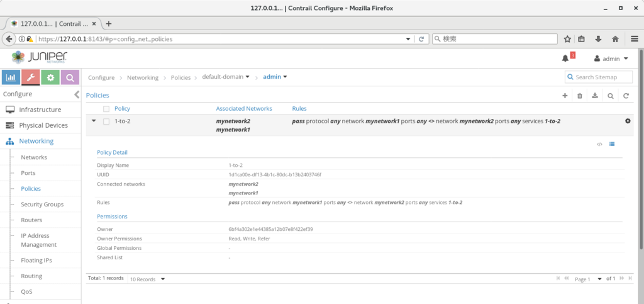Open Security Groups in the sidebar

(42, 204)
